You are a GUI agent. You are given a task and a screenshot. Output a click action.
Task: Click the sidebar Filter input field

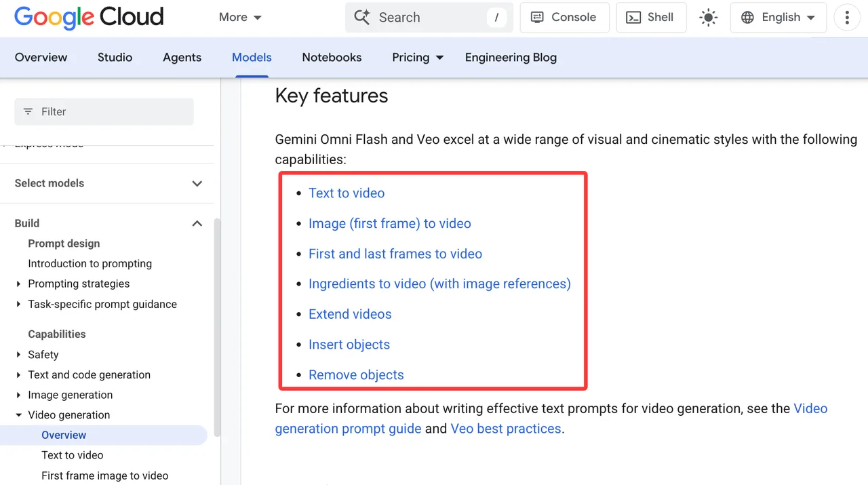pos(104,112)
